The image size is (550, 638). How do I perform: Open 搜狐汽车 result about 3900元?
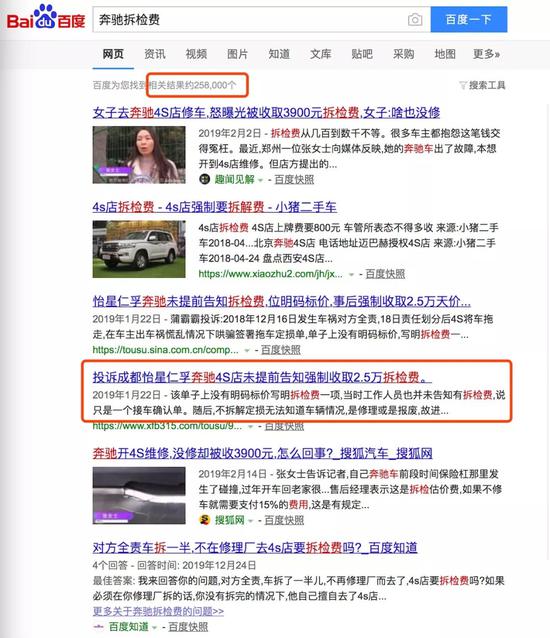(x=262, y=453)
